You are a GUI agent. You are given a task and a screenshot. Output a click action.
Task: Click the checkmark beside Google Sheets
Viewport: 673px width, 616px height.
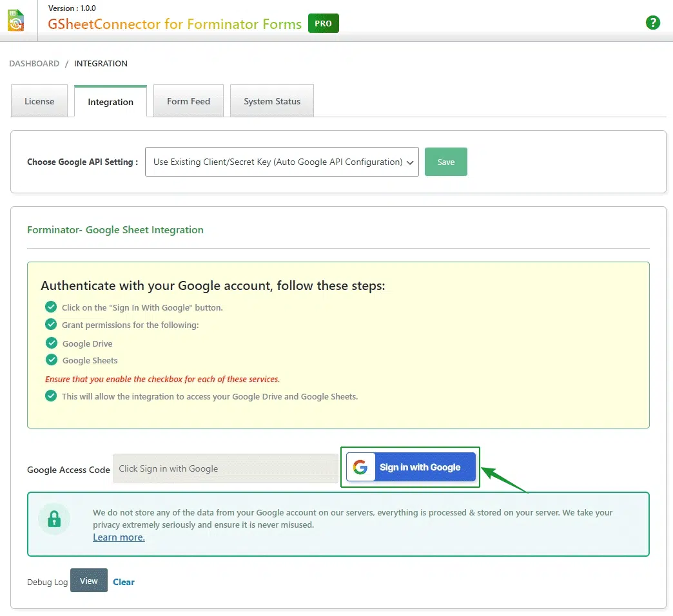51,360
